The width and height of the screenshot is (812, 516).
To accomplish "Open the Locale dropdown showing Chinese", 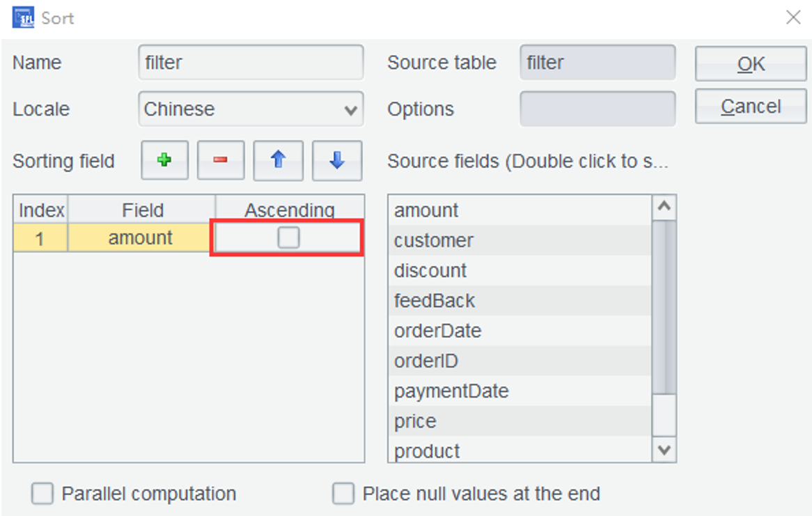I will pyautogui.click(x=251, y=109).
